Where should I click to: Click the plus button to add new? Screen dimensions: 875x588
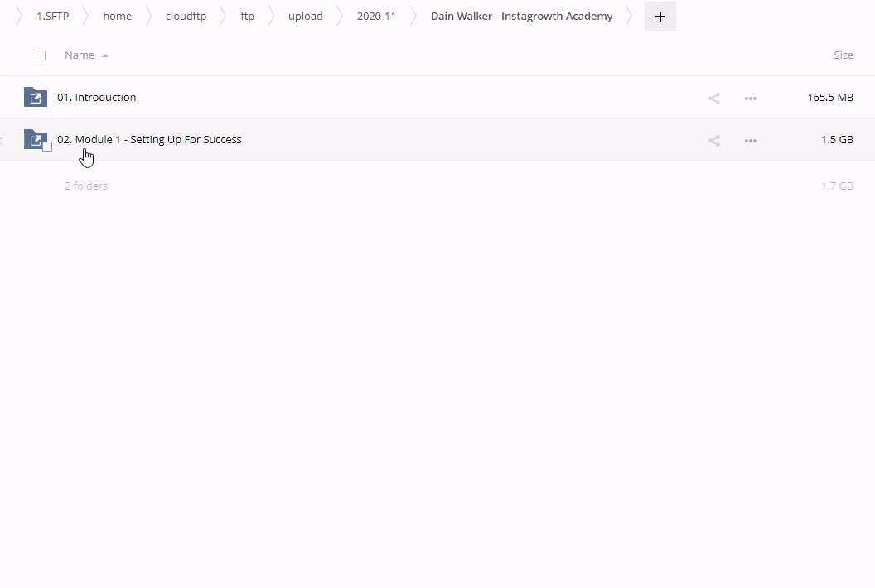click(x=660, y=17)
